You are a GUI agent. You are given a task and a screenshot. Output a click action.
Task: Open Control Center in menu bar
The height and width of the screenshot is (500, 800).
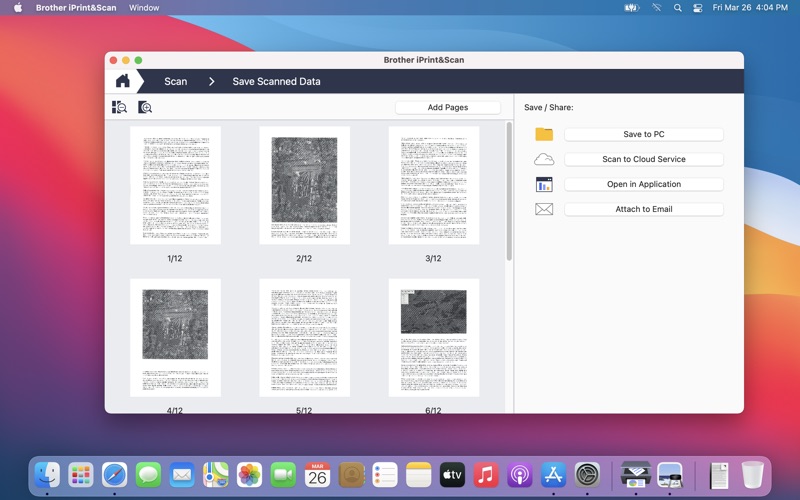[x=698, y=8]
